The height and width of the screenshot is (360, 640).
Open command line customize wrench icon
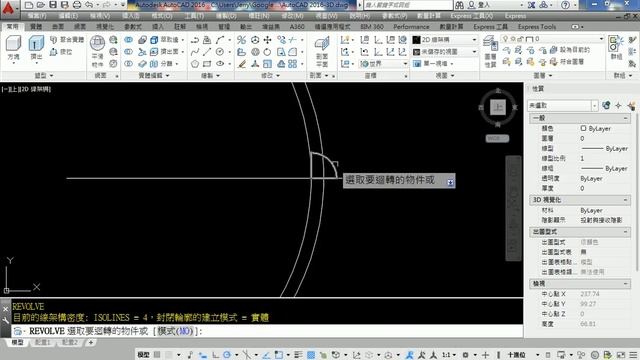click(x=5, y=320)
